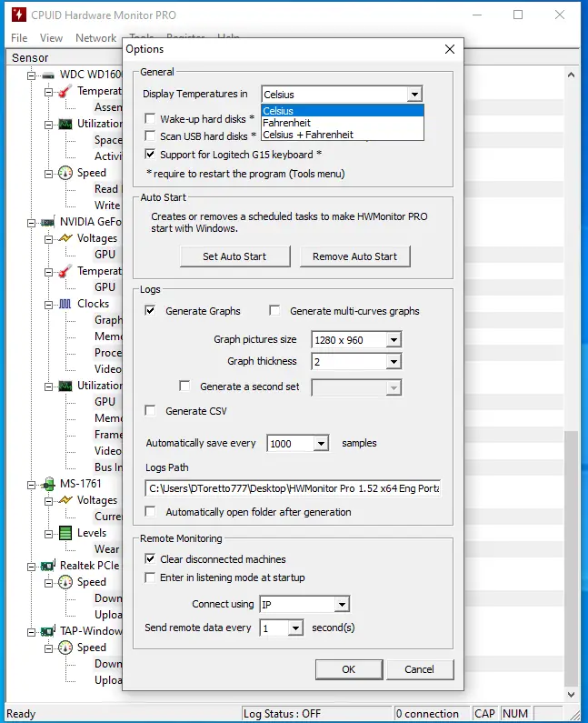
Task: Collapse the Clocks tree node
Action: pyautogui.click(x=48, y=305)
